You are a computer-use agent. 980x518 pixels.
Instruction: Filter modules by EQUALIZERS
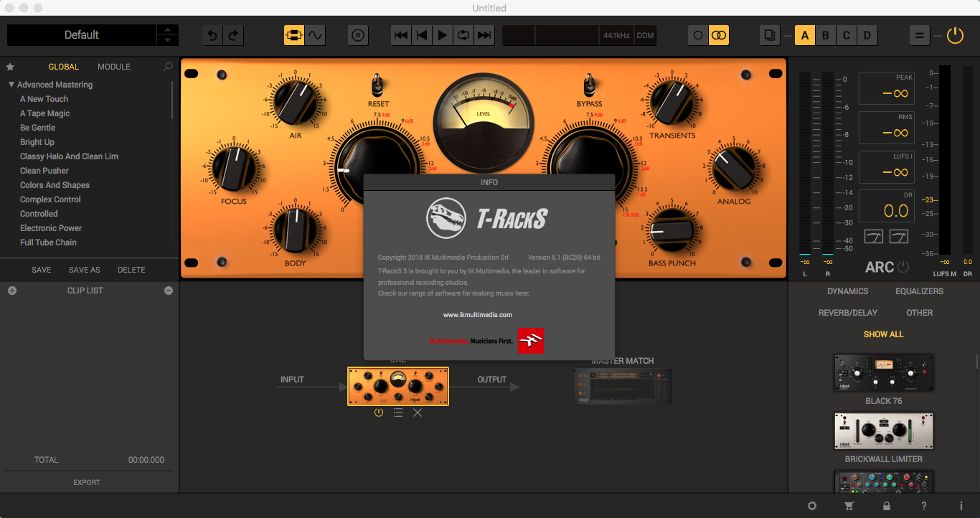pos(920,291)
